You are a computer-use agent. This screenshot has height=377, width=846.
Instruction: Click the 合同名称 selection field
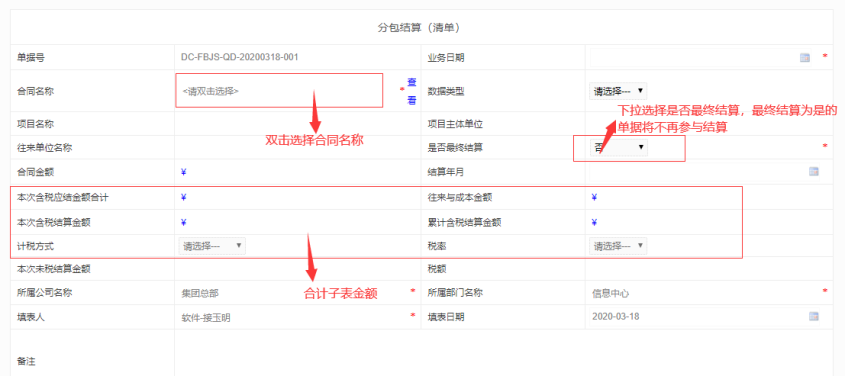(x=279, y=91)
